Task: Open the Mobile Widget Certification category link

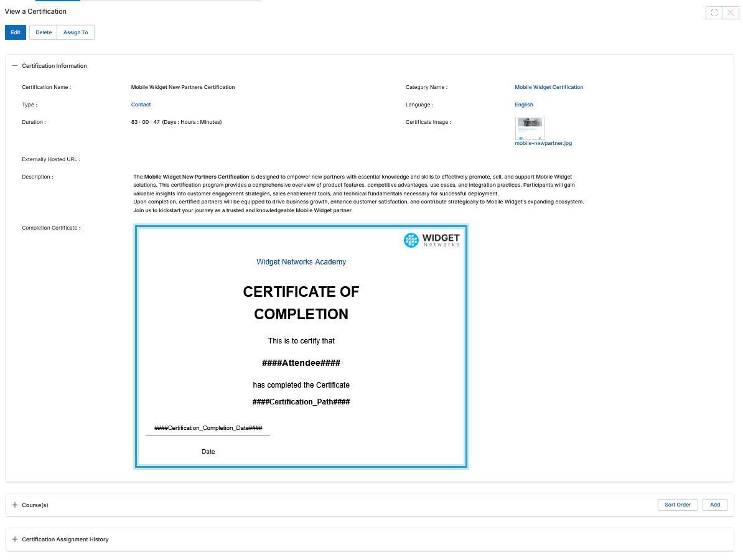Action: click(x=549, y=87)
